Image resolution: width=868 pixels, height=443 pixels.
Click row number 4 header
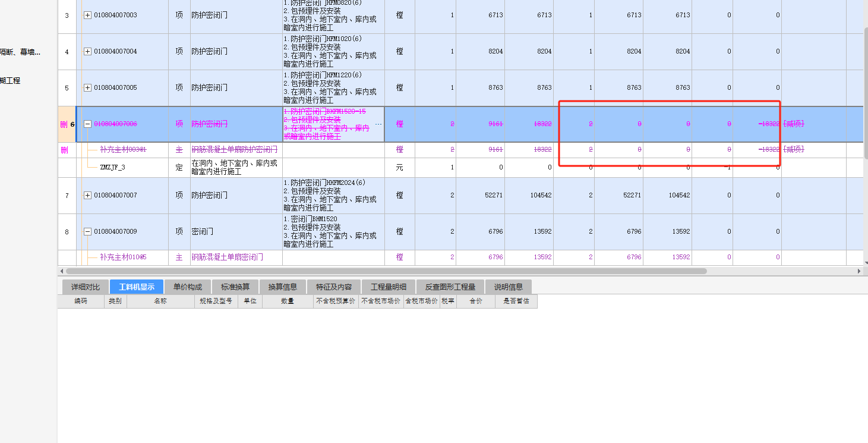coord(67,52)
